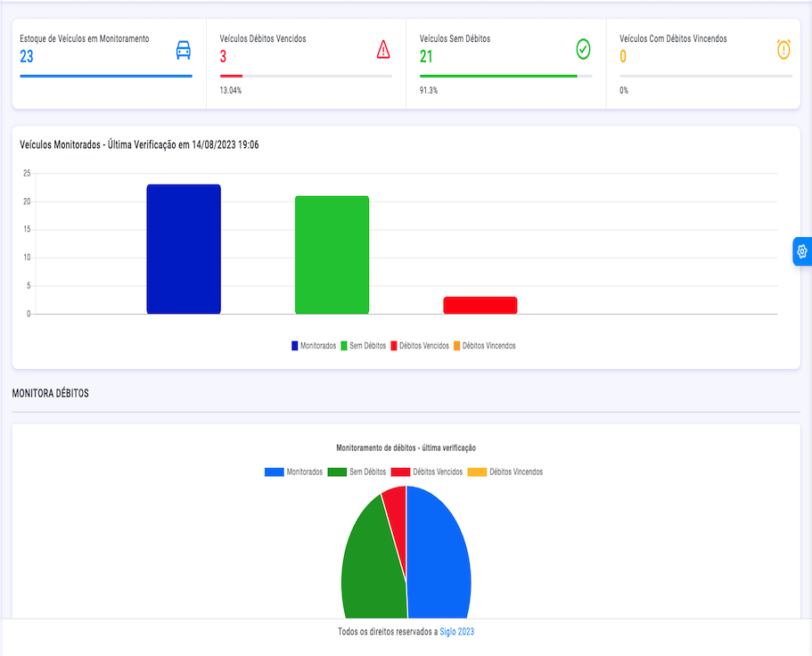Screen dimensions: 812x656
Task: Open the settings gear panel on right edge
Action: 801,251
